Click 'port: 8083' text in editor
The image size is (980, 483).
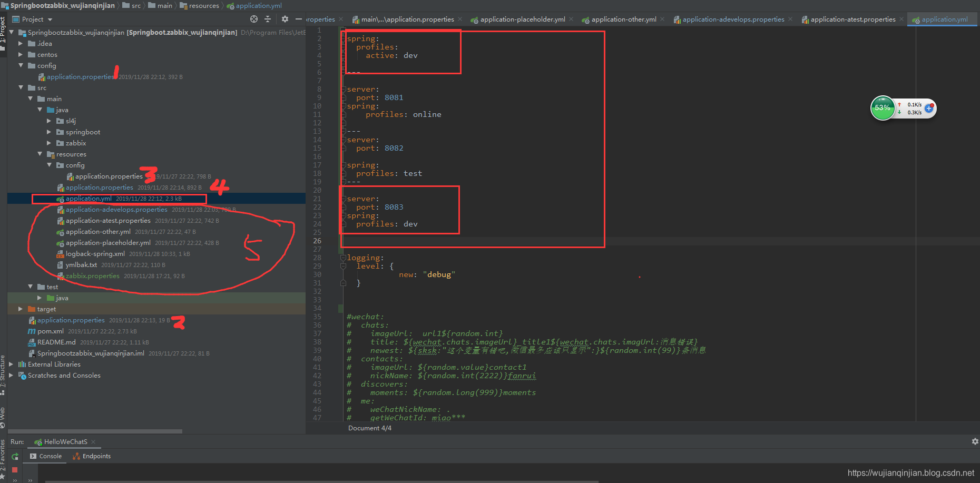click(x=379, y=207)
